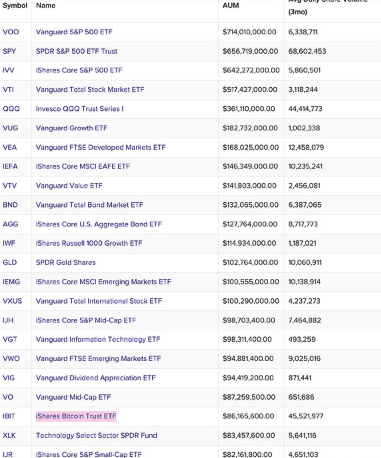Open the highlighted iShares Bitcoin Trust ETF link
The height and width of the screenshot is (458, 381).
pyautogui.click(x=76, y=416)
